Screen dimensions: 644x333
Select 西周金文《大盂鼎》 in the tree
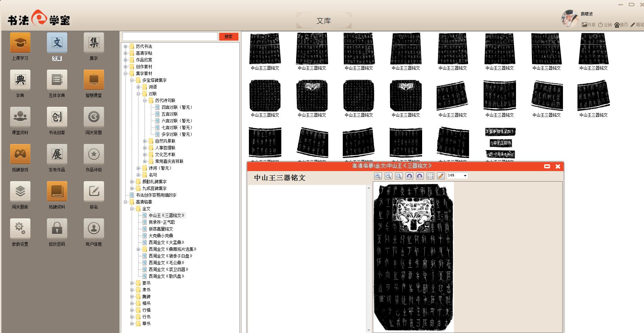pos(167,242)
